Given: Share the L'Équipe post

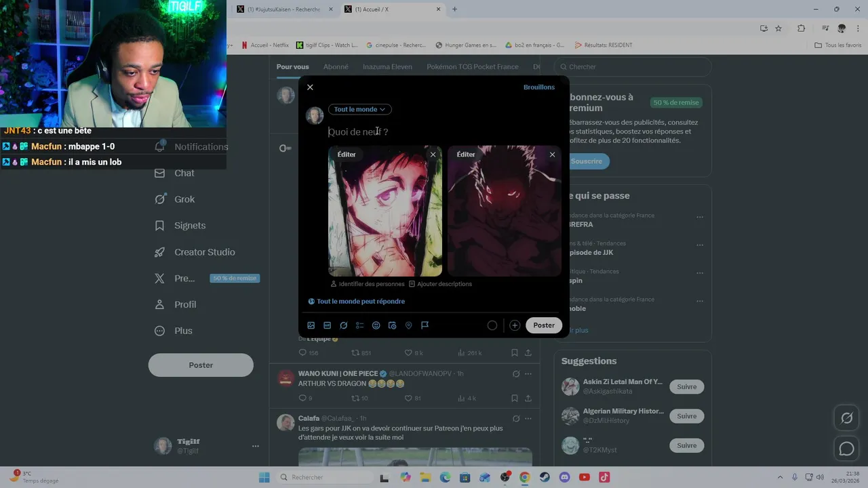Looking at the screenshot, I should point(528,353).
